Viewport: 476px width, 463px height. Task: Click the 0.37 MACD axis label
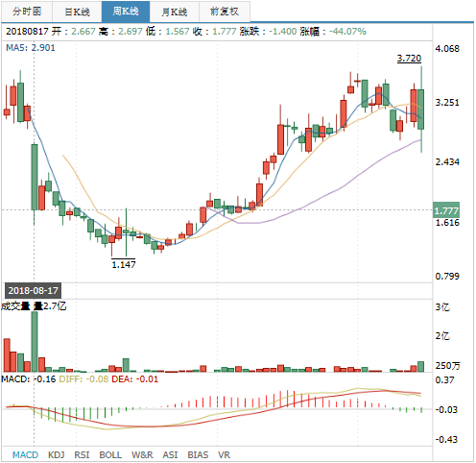pyautogui.click(x=444, y=380)
